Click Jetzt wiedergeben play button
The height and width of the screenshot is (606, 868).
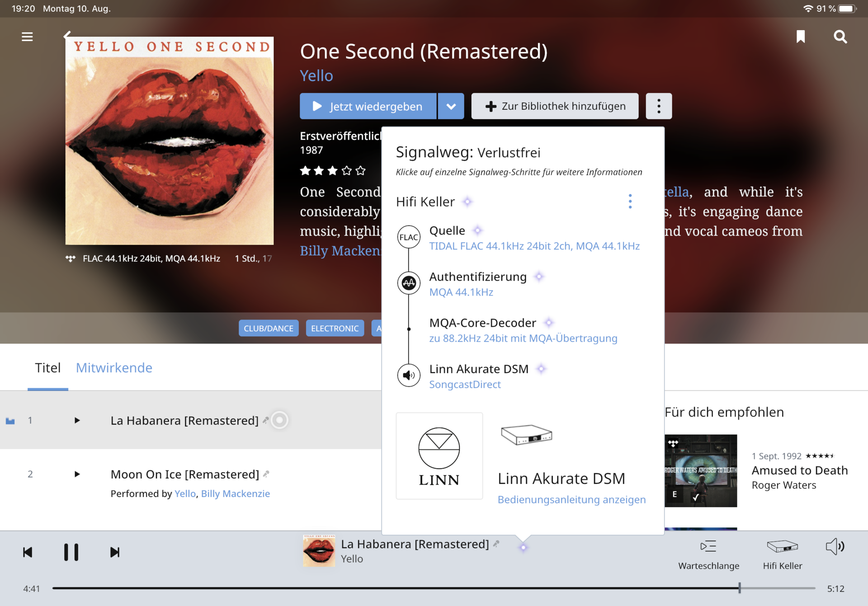click(x=368, y=106)
